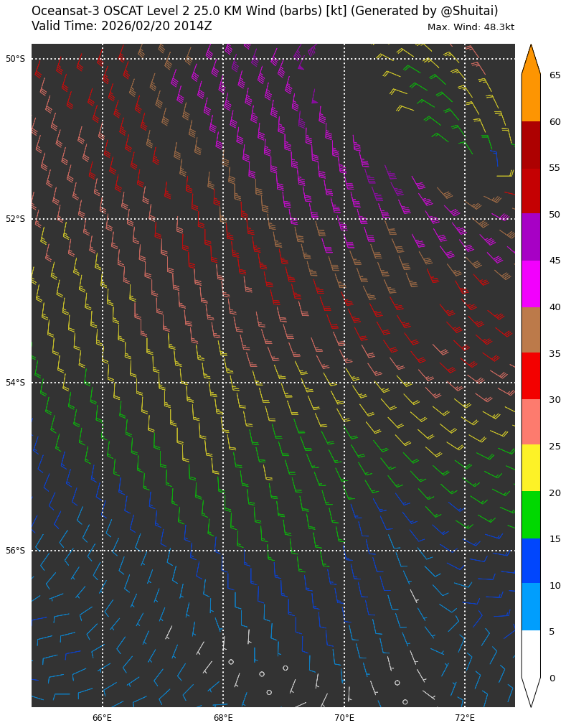Select the yellow 20–25 kt colorbar segment
The width and height of the screenshot is (566, 728).
530,468
